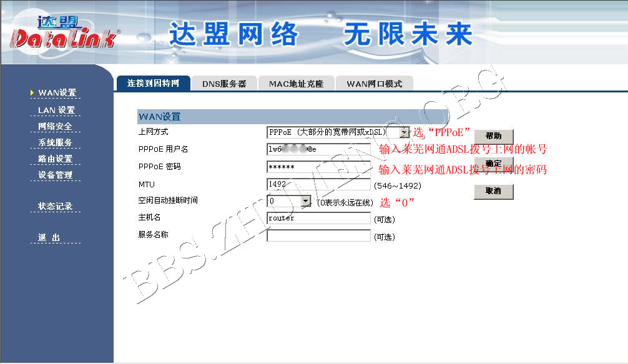The image size is (628, 364).
Task: Select the 连接到因特网 tab
Action: (154, 83)
